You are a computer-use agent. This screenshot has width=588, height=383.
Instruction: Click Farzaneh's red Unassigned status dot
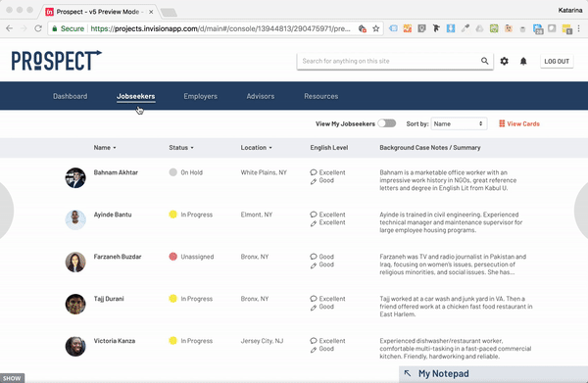[x=172, y=257]
